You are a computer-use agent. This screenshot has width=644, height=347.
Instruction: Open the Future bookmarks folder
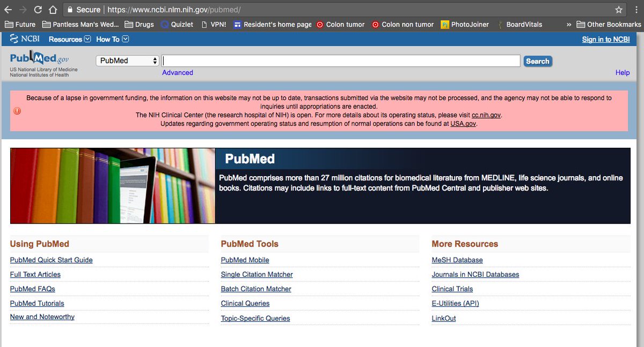20,24
